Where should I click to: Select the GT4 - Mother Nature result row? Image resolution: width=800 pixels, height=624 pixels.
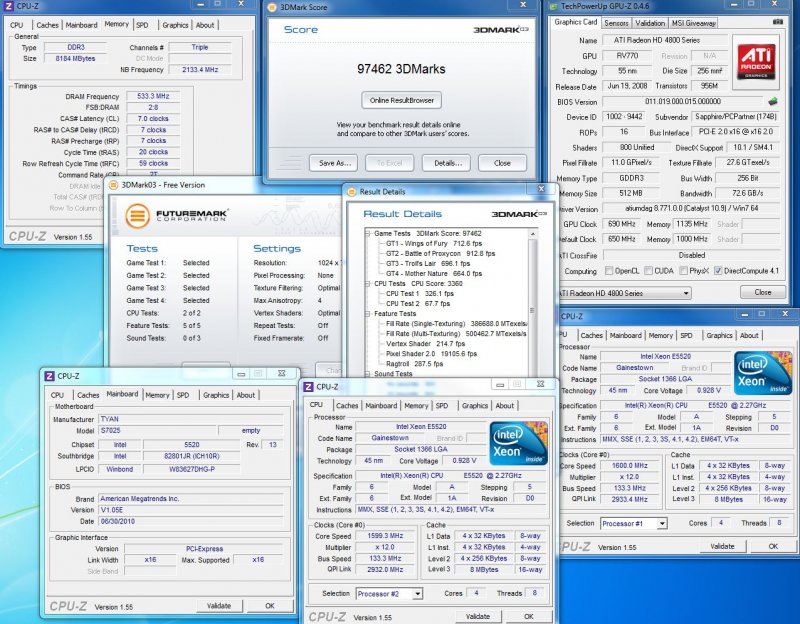[x=434, y=273]
